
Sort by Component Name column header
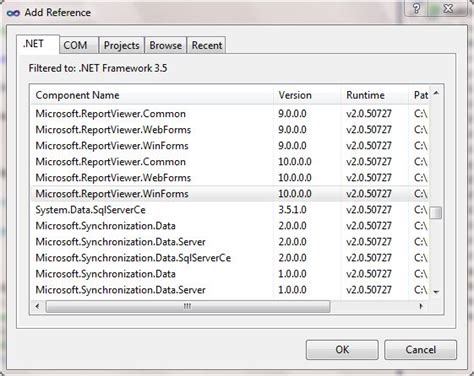click(152, 95)
